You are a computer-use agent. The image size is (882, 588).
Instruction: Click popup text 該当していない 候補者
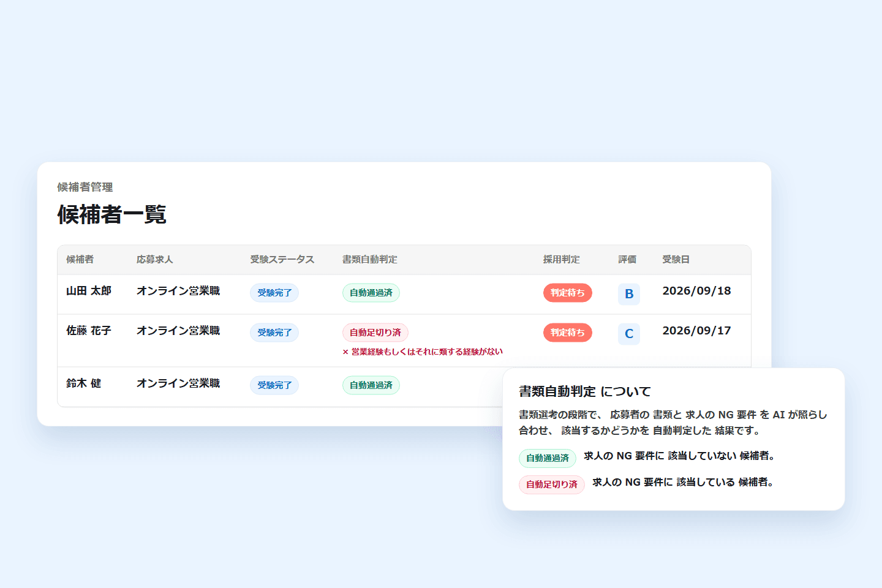click(720, 456)
